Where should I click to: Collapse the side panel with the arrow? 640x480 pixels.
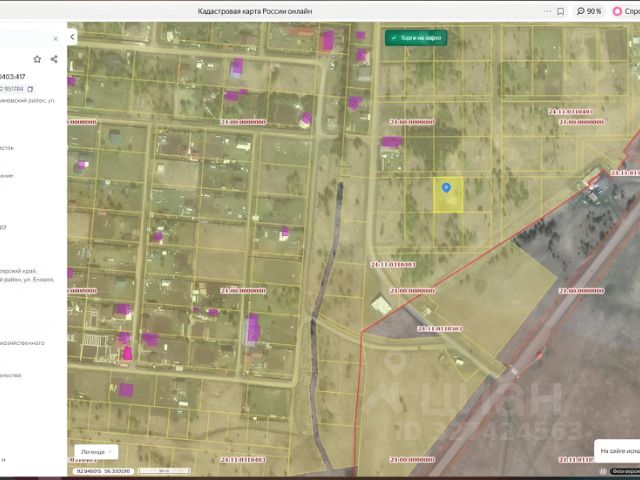pos(72,37)
